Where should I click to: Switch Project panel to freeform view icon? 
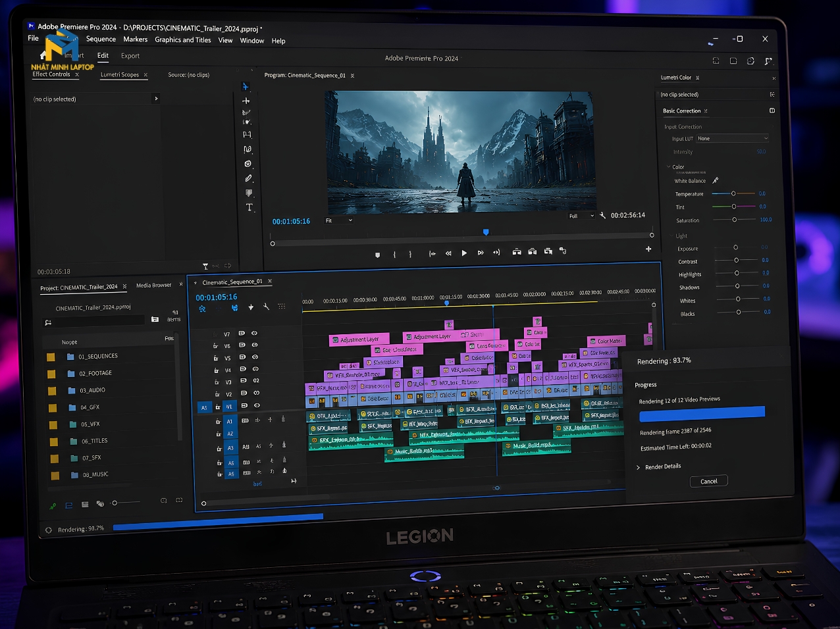coord(100,504)
